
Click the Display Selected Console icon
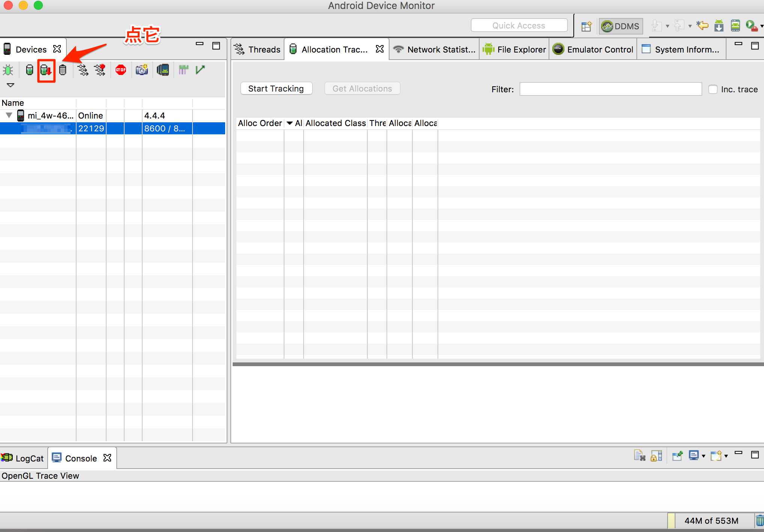[694, 455]
